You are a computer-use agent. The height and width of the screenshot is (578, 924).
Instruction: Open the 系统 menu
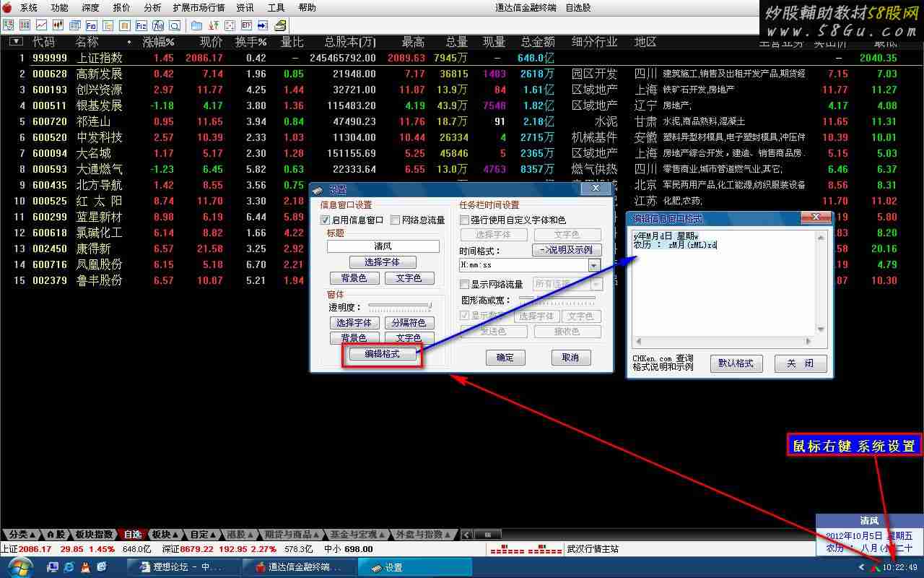[28, 8]
